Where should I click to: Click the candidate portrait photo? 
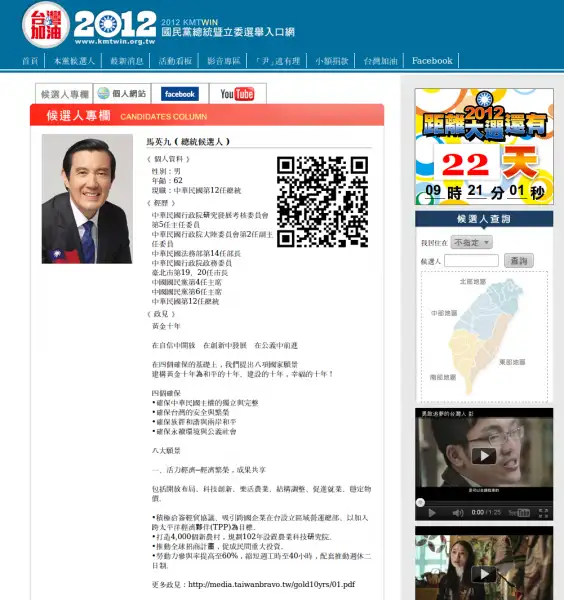(87, 199)
